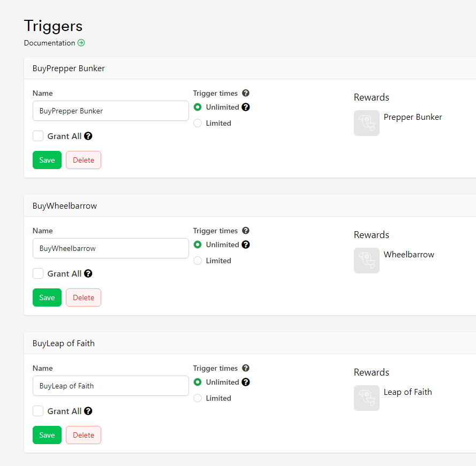476x466 pixels.
Task: Click the BuyLeap of Faith name field
Action: click(111, 386)
